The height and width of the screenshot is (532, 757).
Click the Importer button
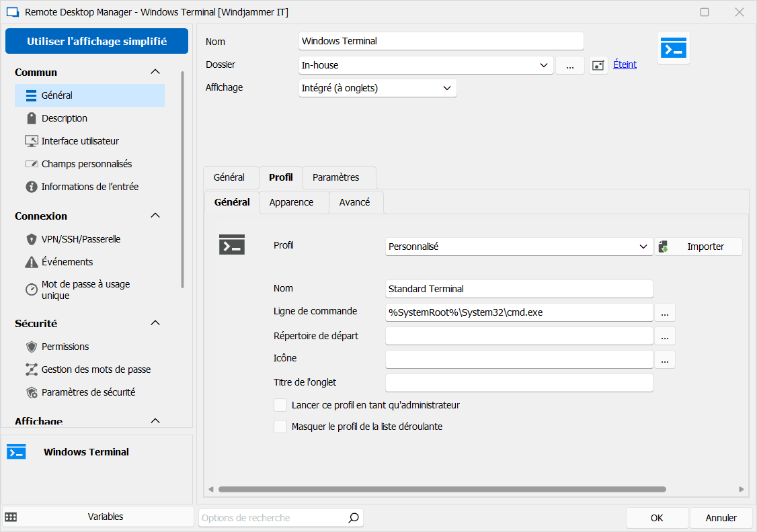(x=699, y=247)
